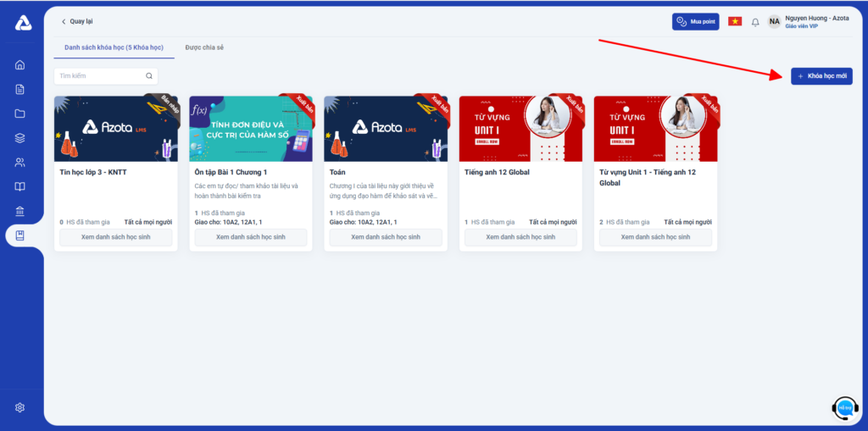Open settings gear in sidebar
Screen dimensions: 868x431
[20, 407]
